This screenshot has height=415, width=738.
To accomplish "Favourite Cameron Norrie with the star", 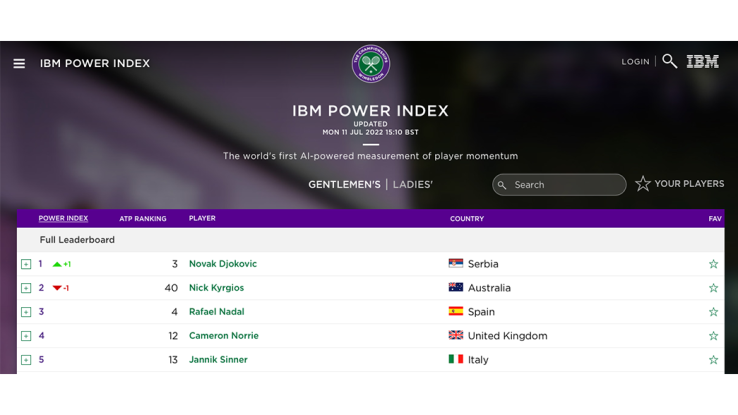I will pyautogui.click(x=714, y=336).
